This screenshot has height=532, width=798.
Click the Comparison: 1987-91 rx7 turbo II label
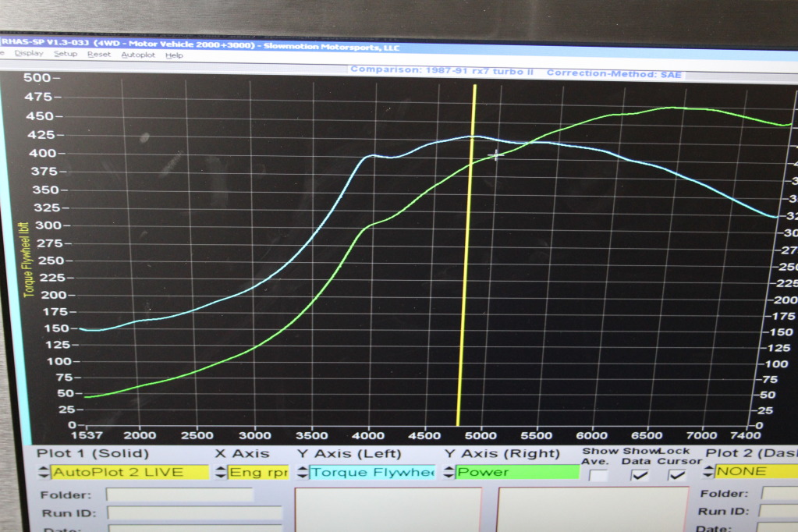point(442,71)
